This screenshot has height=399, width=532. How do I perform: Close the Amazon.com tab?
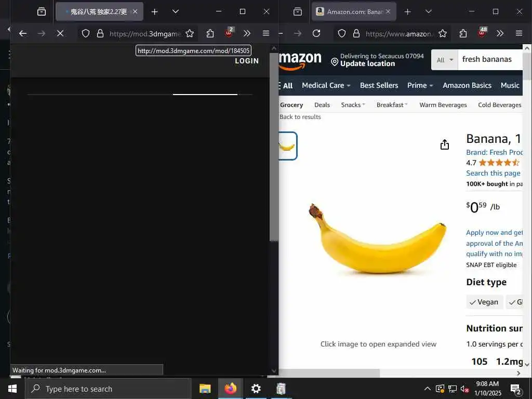pos(388,11)
